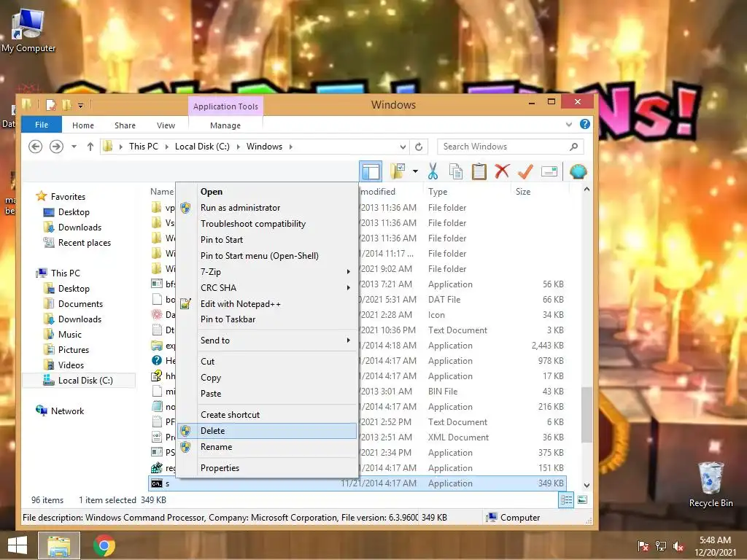Switch to the Home ribbon tab
This screenshot has width=747, height=560.
[x=83, y=125]
